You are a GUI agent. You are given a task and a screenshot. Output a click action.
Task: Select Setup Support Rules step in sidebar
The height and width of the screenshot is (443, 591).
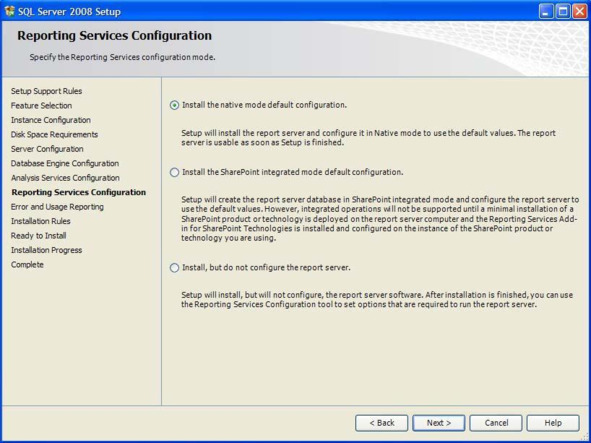pos(46,91)
